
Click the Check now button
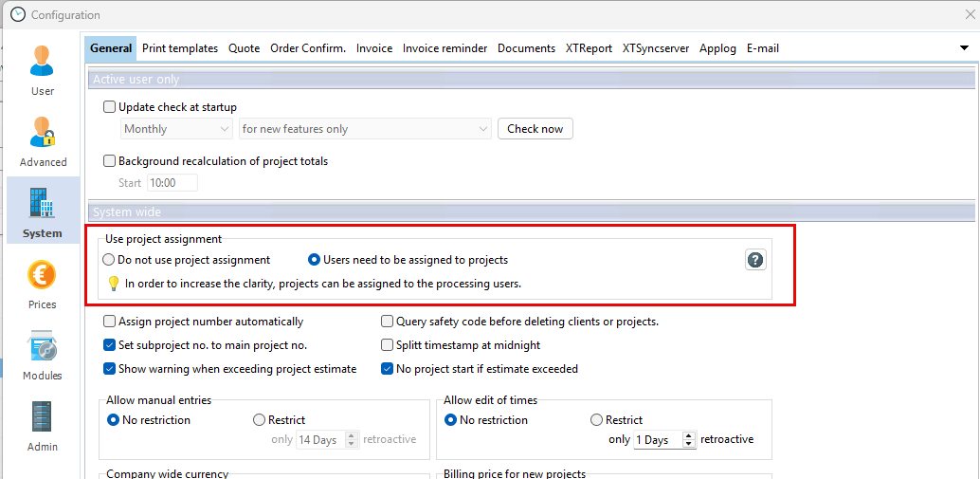535,129
